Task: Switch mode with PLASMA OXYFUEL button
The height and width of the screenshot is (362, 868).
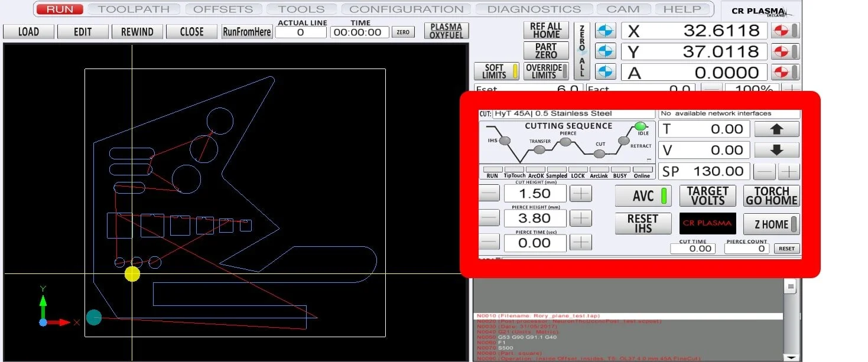Action: pyautogui.click(x=446, y=31)
